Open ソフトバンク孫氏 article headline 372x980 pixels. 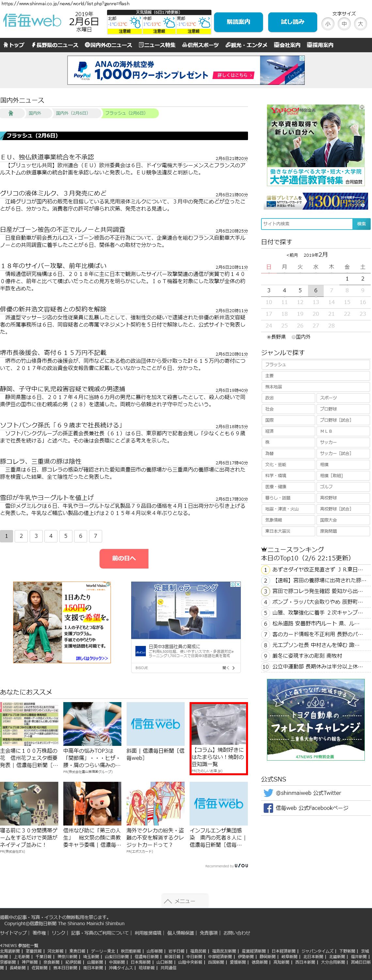coord(62,425)
